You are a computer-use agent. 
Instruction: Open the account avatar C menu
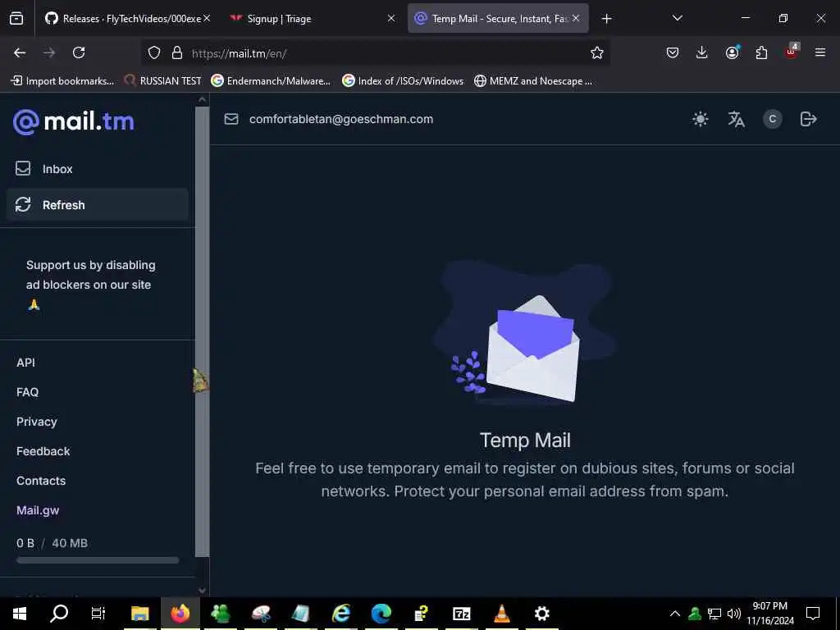[772, 119]
